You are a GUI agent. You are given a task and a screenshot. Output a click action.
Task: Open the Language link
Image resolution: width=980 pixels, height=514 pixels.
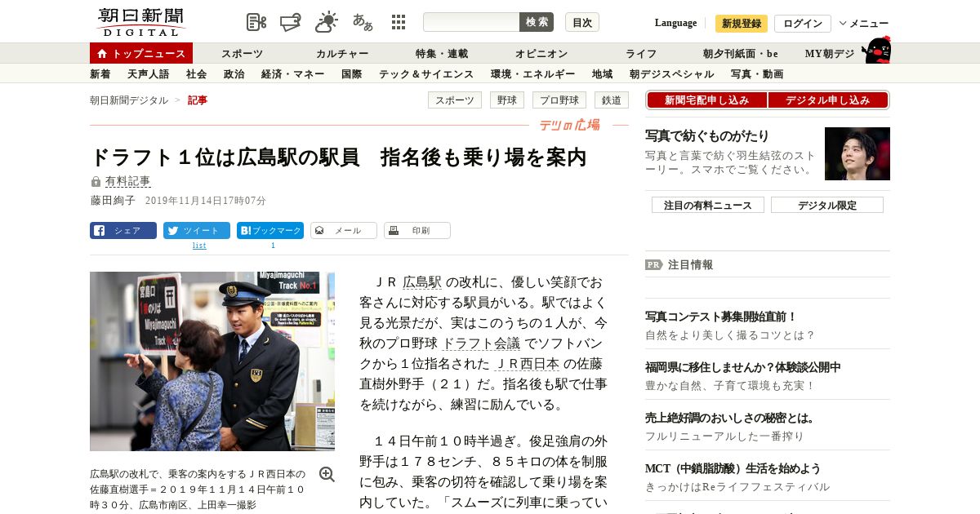point(675,23)
